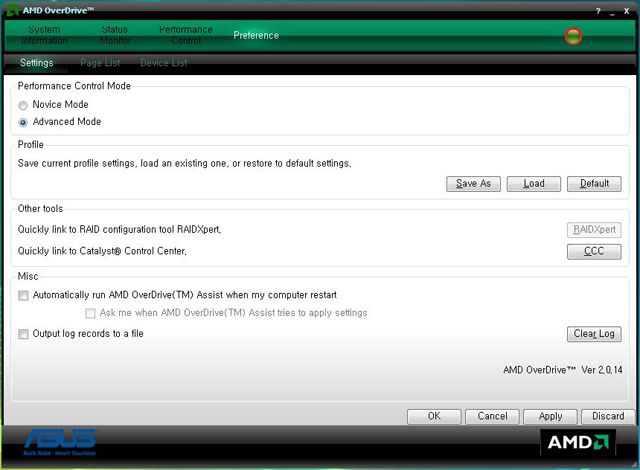Screen dimensions: 640x470
Task: Go to Performance Control tab
Action: click(186, 35)
